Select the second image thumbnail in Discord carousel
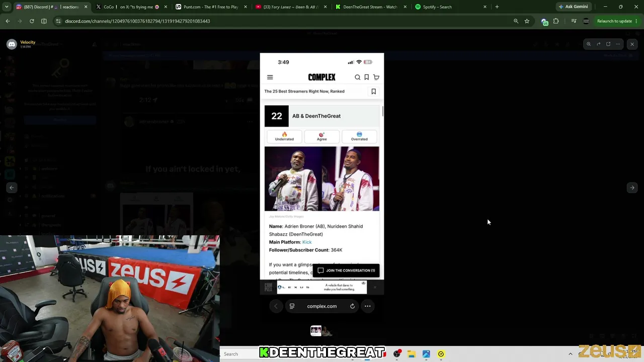 click(x=328, y=331)
